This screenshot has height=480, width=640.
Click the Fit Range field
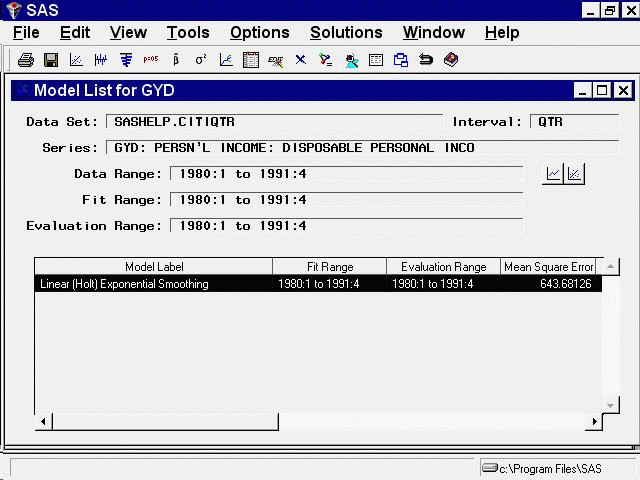coord(345,200)
